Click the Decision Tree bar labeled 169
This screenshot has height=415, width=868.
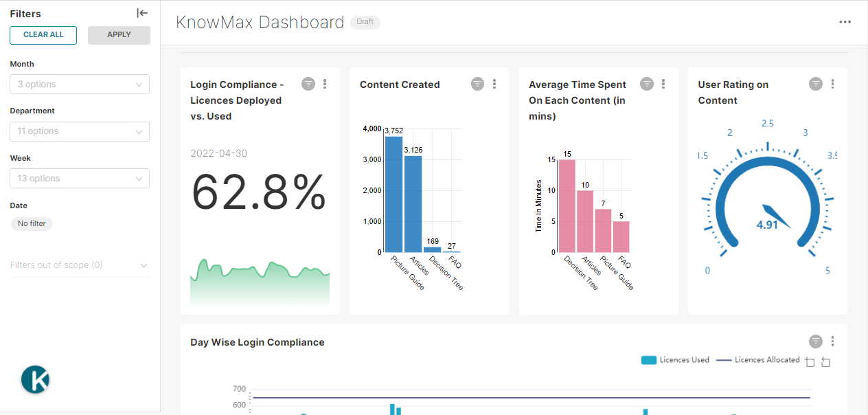pyautogui.click(x=433, y=249)
